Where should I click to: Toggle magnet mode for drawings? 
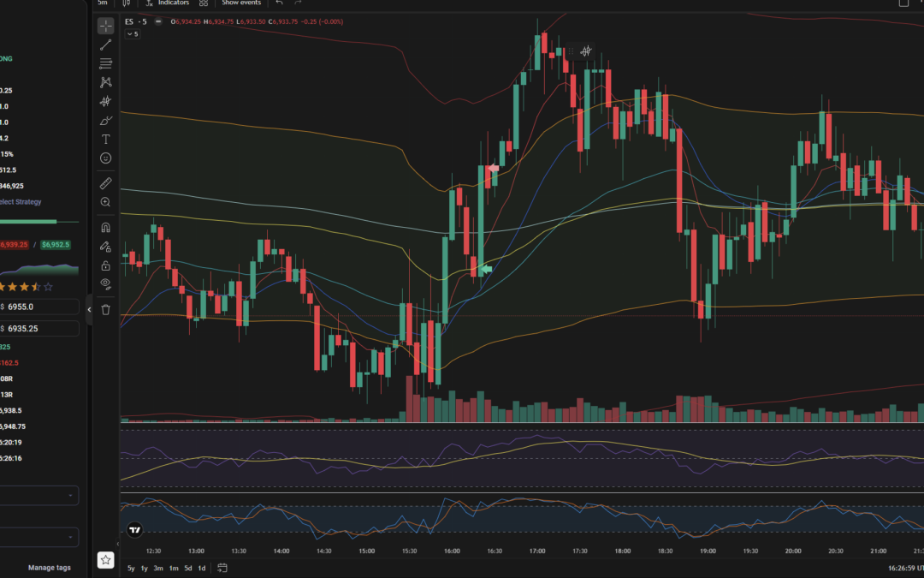tap(105, 228)
